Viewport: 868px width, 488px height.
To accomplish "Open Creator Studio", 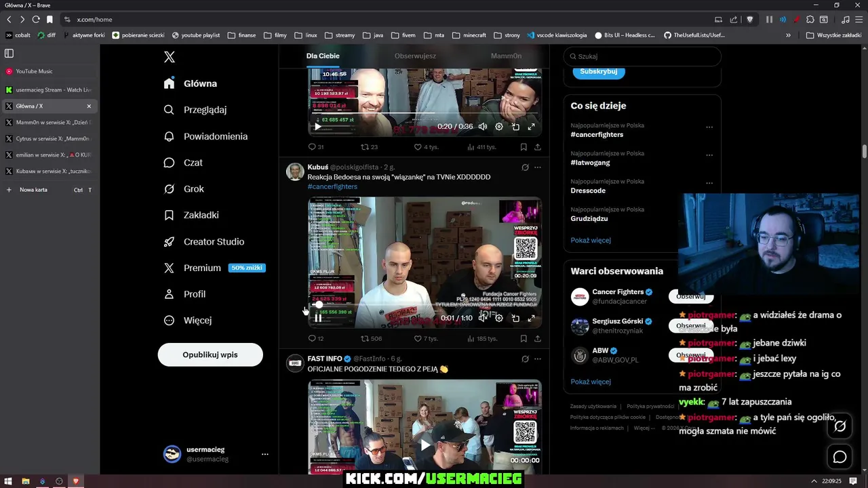I will (204, 241).
